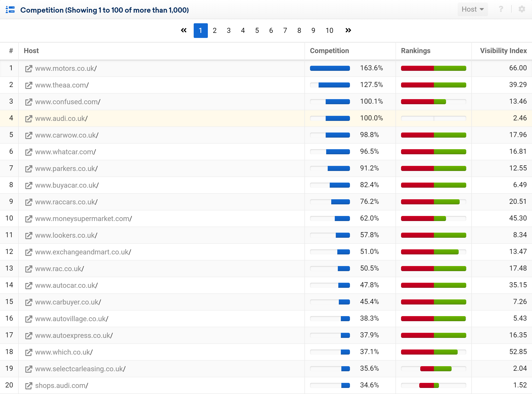
Task: Open external link icon for www.lookers.co.uk
Action: [x=29, y=235]
